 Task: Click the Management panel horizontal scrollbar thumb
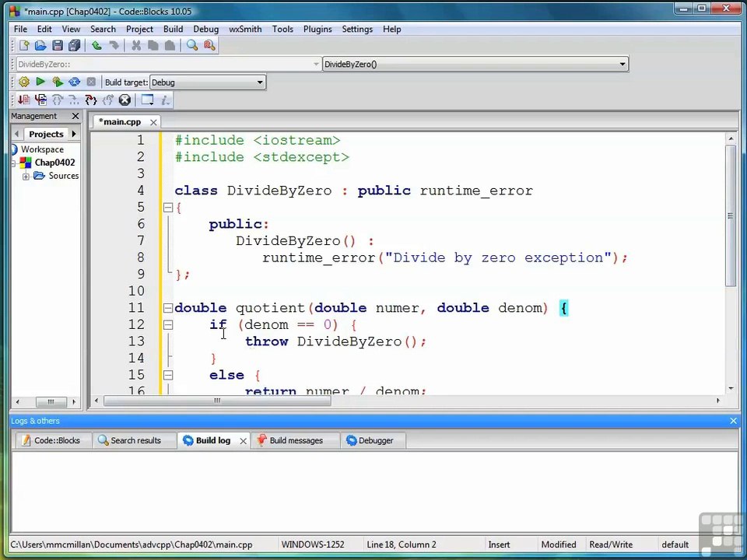point(51,402)
